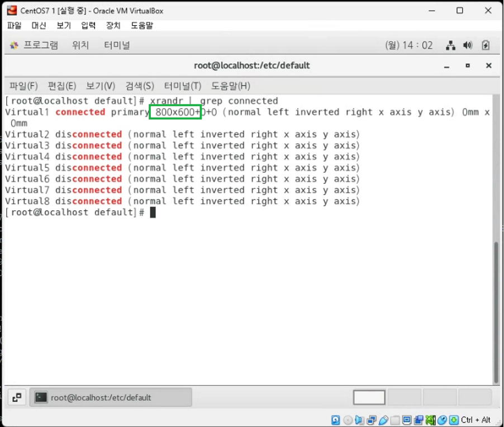This screenshot has height=427, width=504.
Task: Maximize the VirtualBox CentOS7 window
Action: tap(460, 11)
